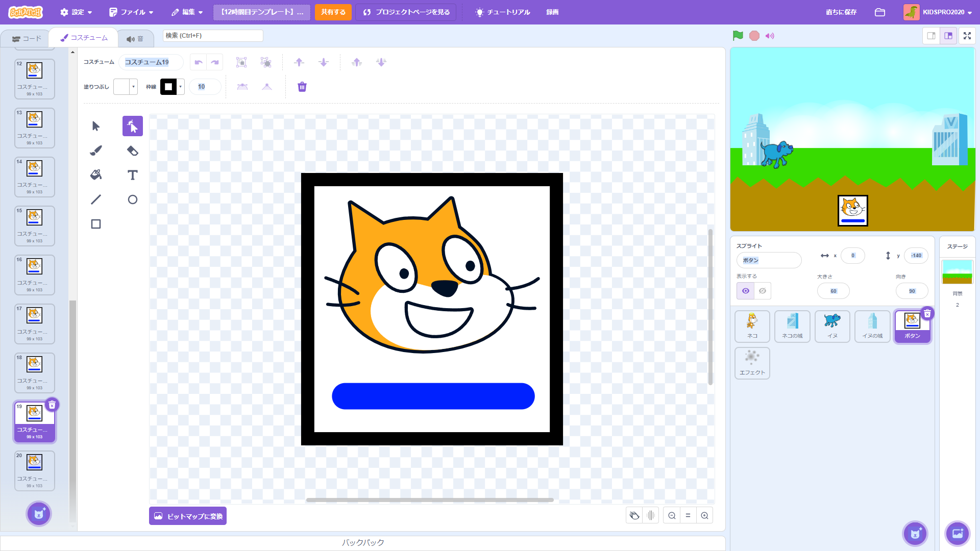Screen dimensions: 980x551
Task: Select the Reshape tool
Action: pyautogui.click(x=132, y=126)
